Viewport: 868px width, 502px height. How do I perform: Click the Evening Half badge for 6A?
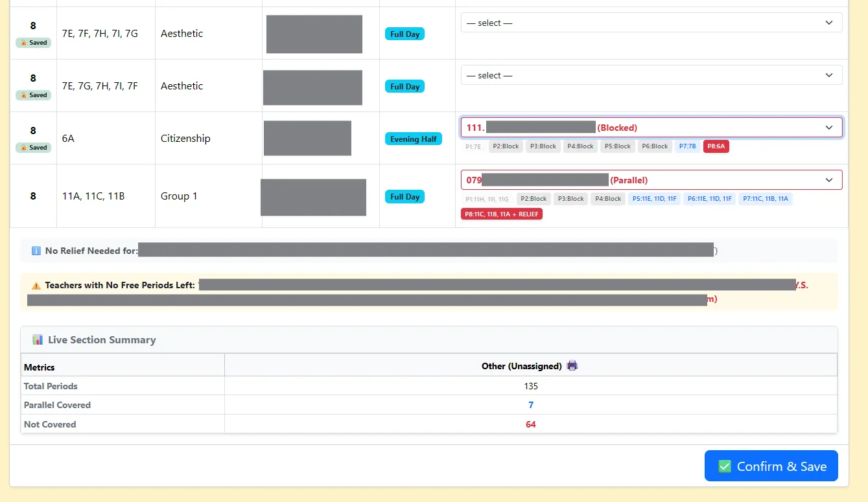(x=413, y=139)
